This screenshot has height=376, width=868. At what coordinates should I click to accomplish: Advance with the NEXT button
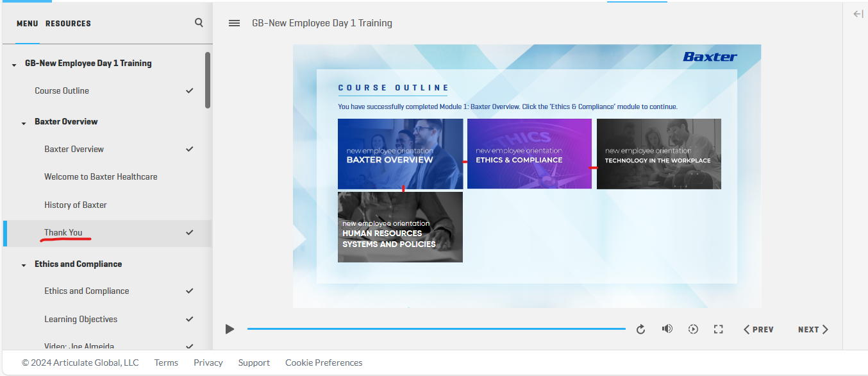point(813,329)
